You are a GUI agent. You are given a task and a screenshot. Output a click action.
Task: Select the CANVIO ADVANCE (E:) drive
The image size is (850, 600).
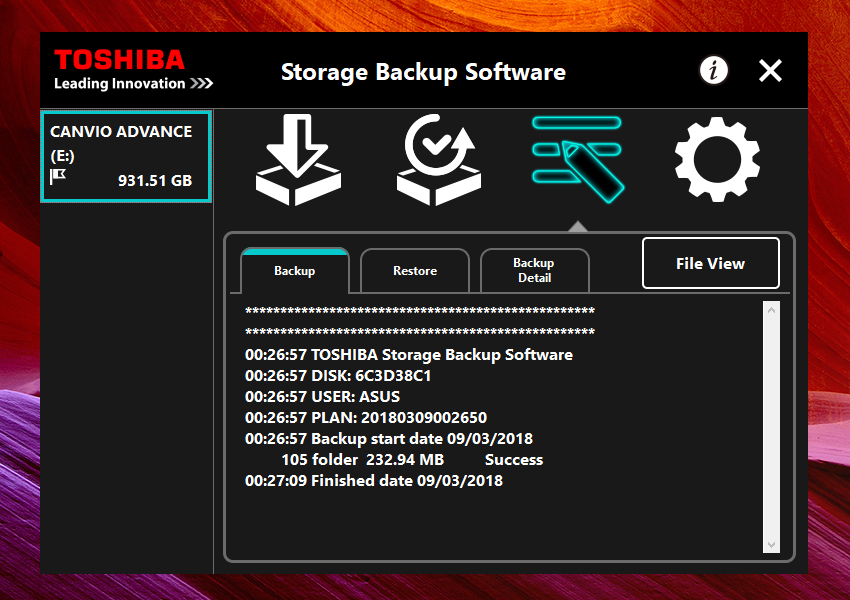[x=126, y=157]
